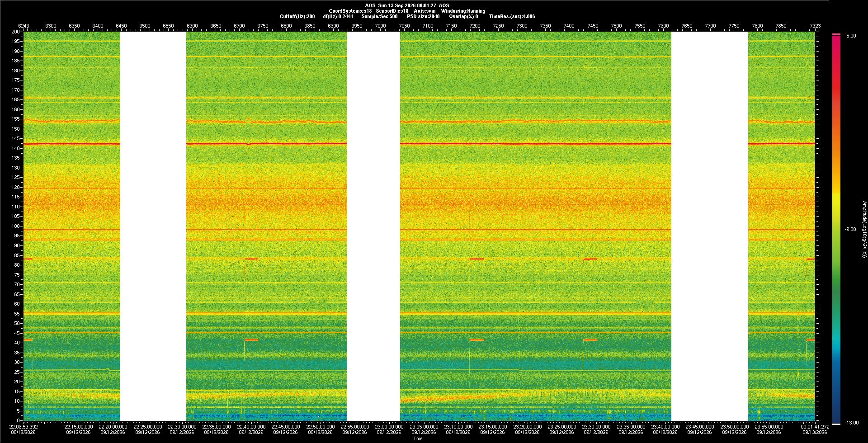Click the wide white data gap near 23:45
868x443 pixels.
710,226
